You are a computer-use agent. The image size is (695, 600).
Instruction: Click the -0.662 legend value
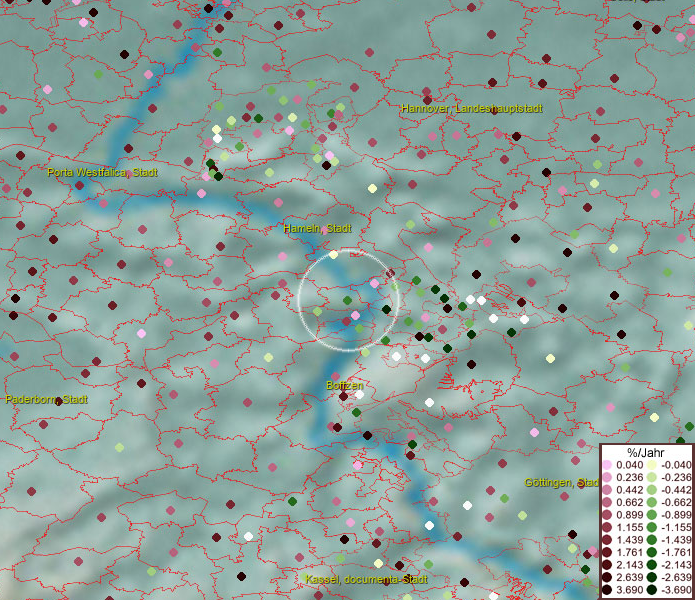(676, 503)
